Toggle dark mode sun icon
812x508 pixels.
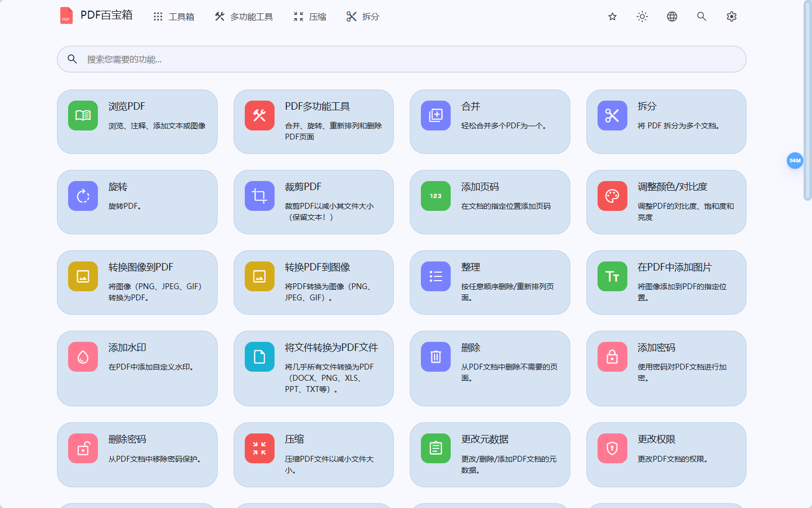coord(642,17)
